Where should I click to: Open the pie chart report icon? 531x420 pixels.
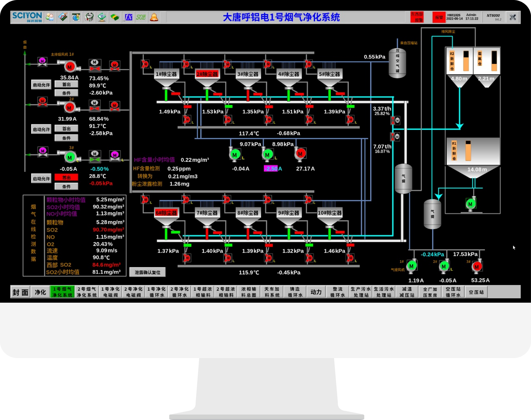coord(76,17)
